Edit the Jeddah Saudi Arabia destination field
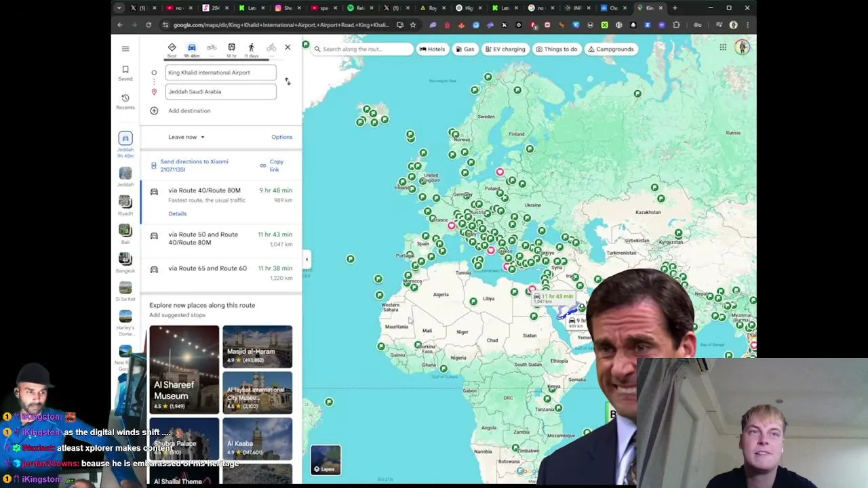Viewport: 868px width, 488px height. 220,91
